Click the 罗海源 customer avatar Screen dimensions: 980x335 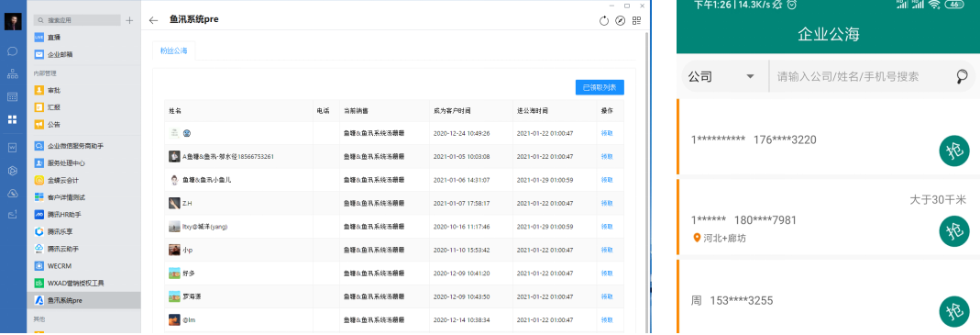(174, 296)
